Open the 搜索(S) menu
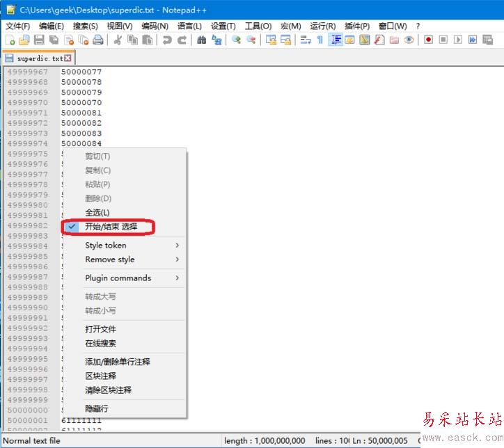The image size is (504, 448). (85, 26)
